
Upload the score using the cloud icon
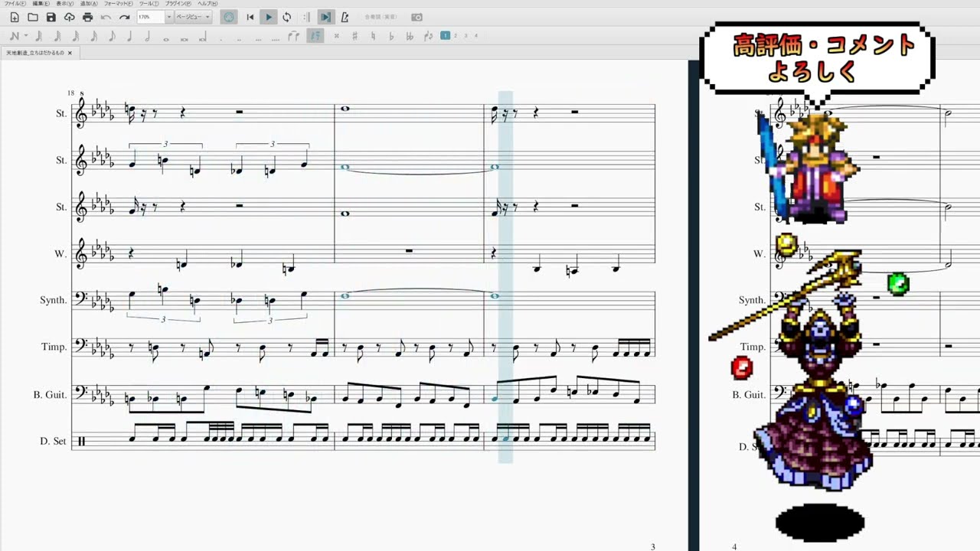[x=69, y=17]
